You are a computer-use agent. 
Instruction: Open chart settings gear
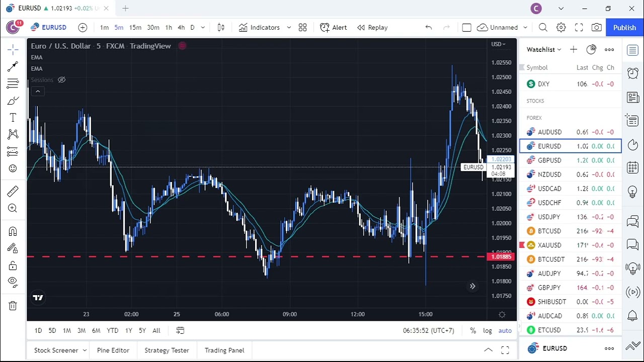(561, 28)
